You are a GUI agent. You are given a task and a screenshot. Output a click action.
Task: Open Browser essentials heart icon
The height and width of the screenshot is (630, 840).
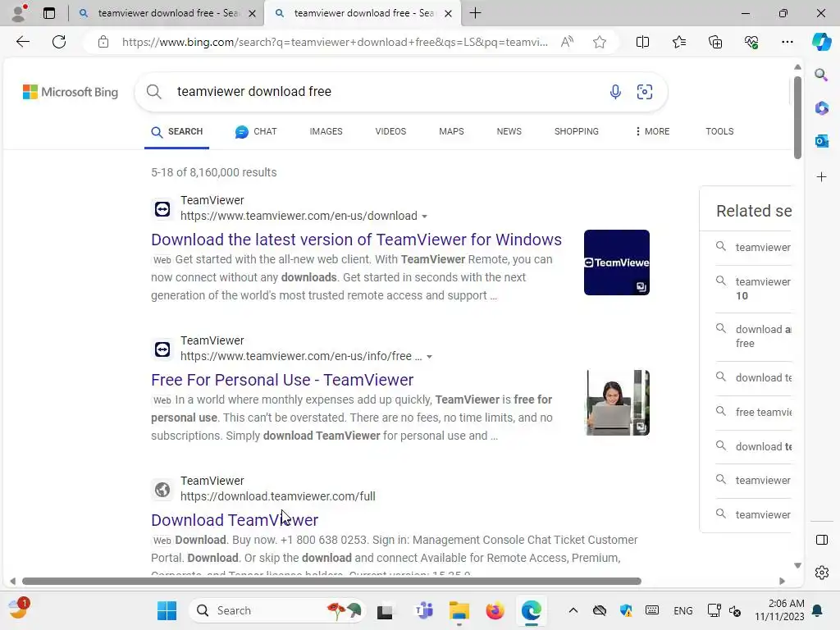tap(751, 42)
